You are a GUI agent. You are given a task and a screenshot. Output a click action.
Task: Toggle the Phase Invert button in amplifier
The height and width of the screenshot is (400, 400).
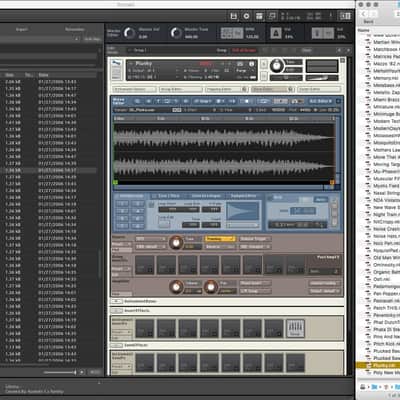(255, 283)
